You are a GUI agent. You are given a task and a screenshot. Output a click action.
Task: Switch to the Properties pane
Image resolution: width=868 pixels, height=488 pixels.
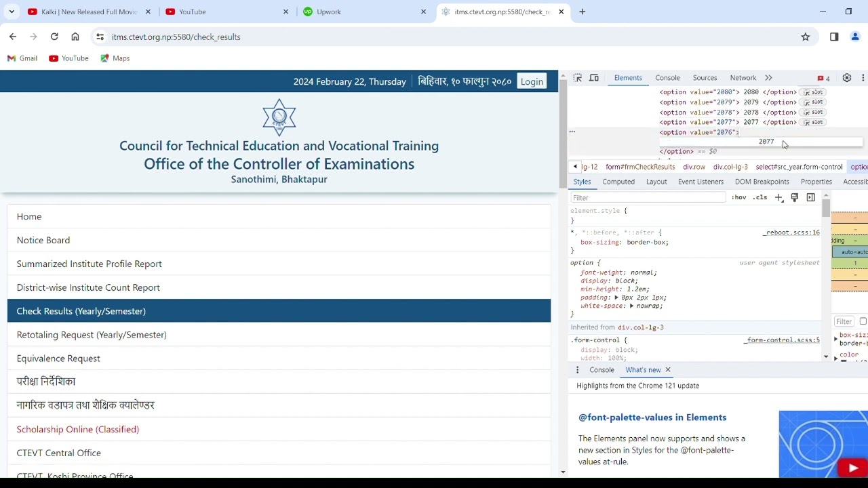pyautogui.click(x=816, y=182)
